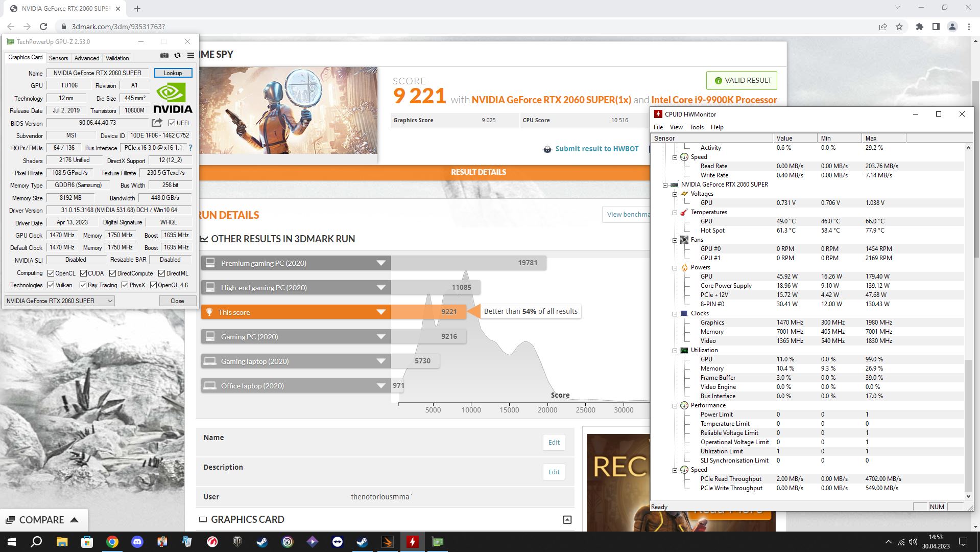Expand the Premium gaming PC (2020) result
The width and height of the screenshot is (980, 552).
pos(380,263)
